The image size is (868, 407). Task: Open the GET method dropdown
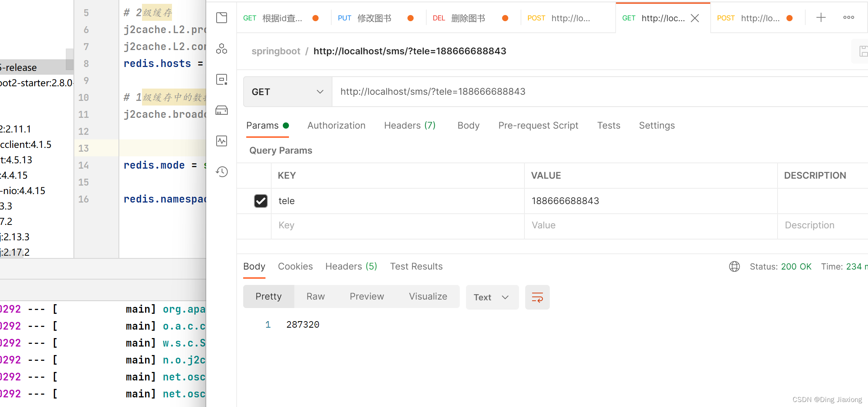click(288, 92)
